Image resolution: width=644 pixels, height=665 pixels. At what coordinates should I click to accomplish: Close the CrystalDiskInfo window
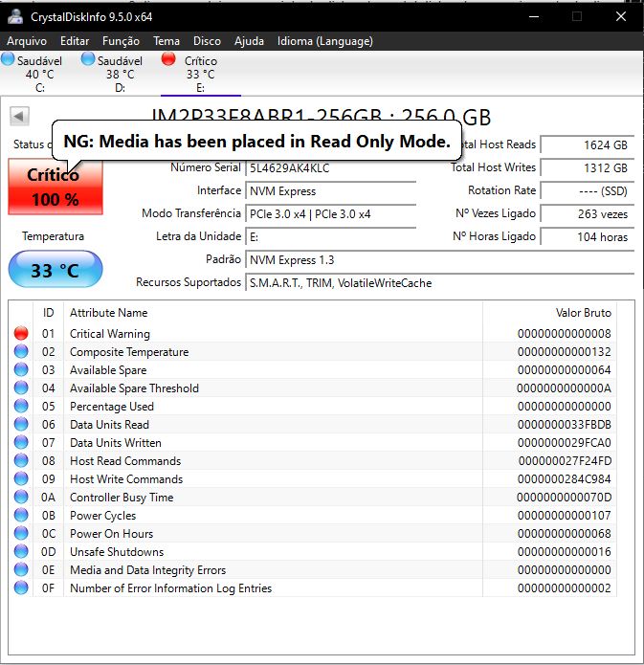pos(621,16)
